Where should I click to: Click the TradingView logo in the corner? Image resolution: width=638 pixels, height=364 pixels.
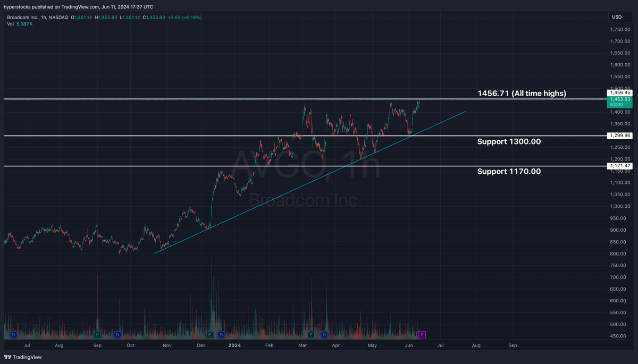[23, 358]
